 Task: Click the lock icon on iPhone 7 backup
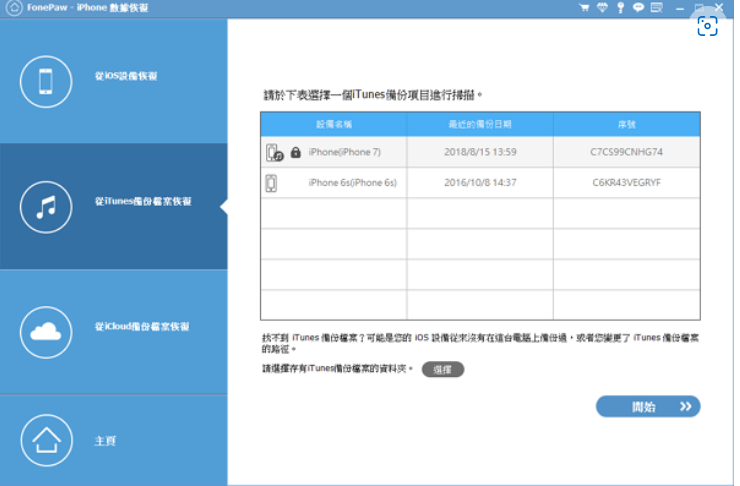(295, 152)
